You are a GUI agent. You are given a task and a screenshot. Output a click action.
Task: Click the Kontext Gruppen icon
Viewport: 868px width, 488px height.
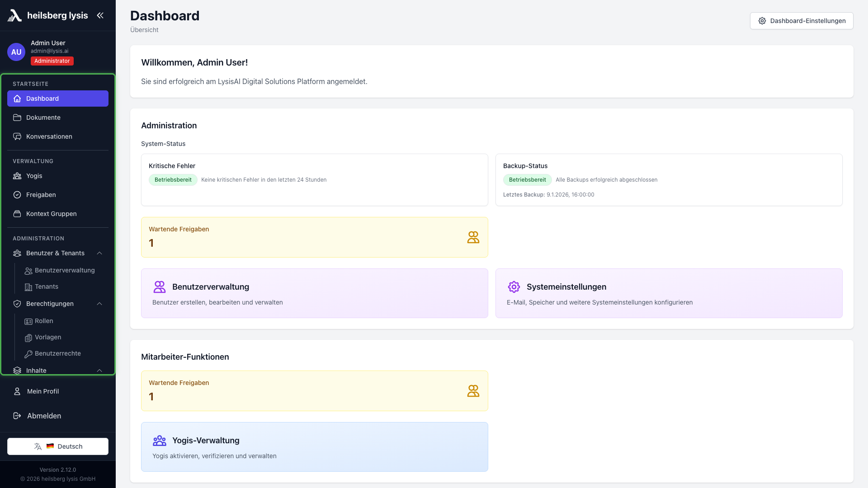(x=17, y=214)
